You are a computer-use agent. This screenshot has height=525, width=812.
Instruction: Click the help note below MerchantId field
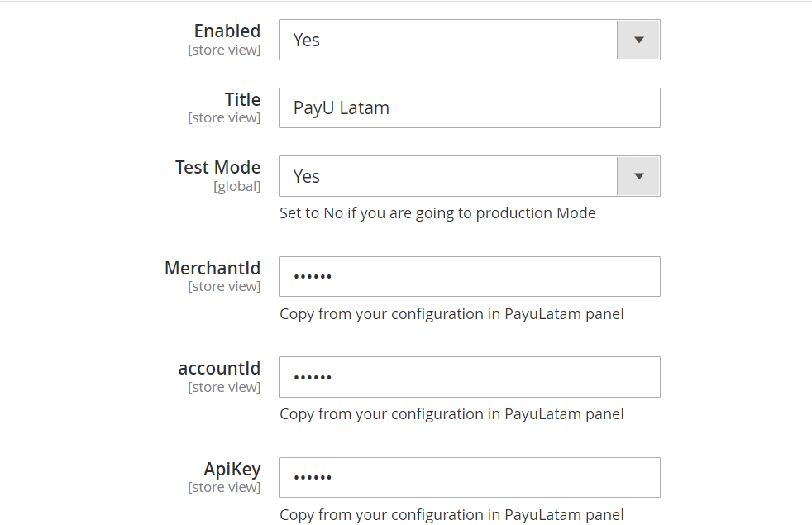point(451,314)
